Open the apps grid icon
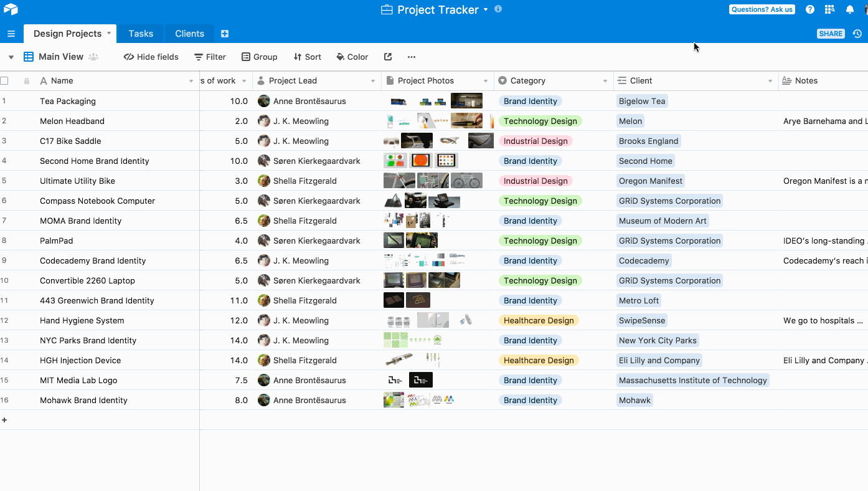The height and width of the screenshot is (491, 868). (829, 9)
